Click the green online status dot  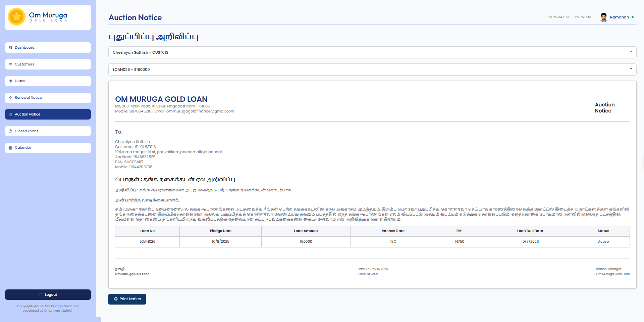pos(633,17)
